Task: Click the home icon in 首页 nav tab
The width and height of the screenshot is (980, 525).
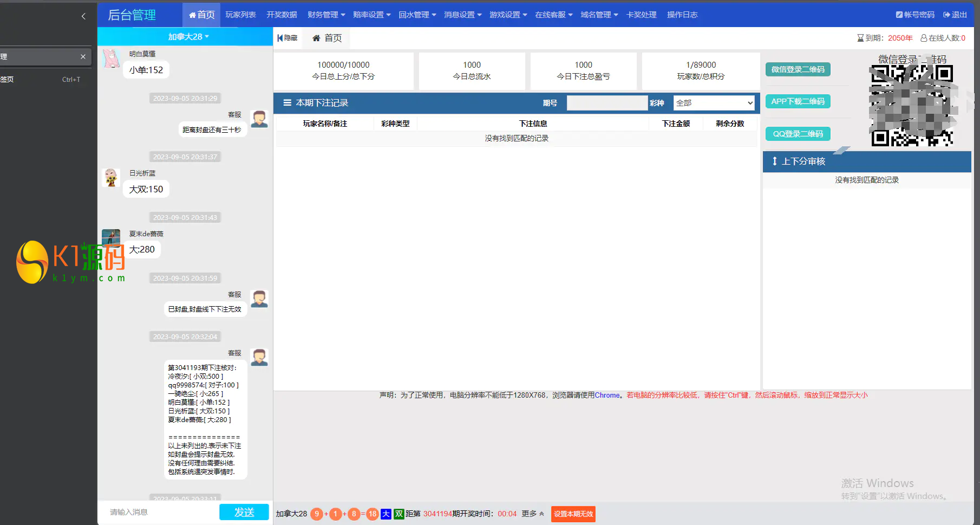Action: 192,15
